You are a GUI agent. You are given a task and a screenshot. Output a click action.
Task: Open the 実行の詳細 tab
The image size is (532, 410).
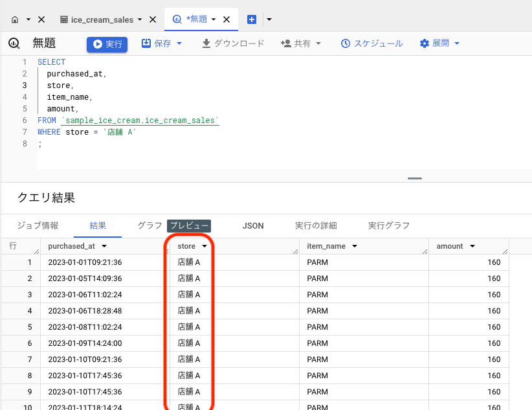click(316, 225)
